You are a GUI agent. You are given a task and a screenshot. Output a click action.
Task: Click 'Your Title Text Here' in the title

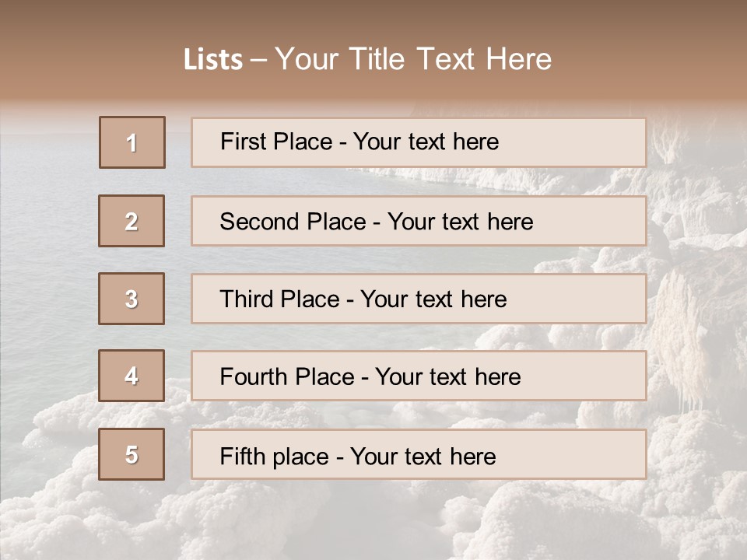click(x=413, y=59)
